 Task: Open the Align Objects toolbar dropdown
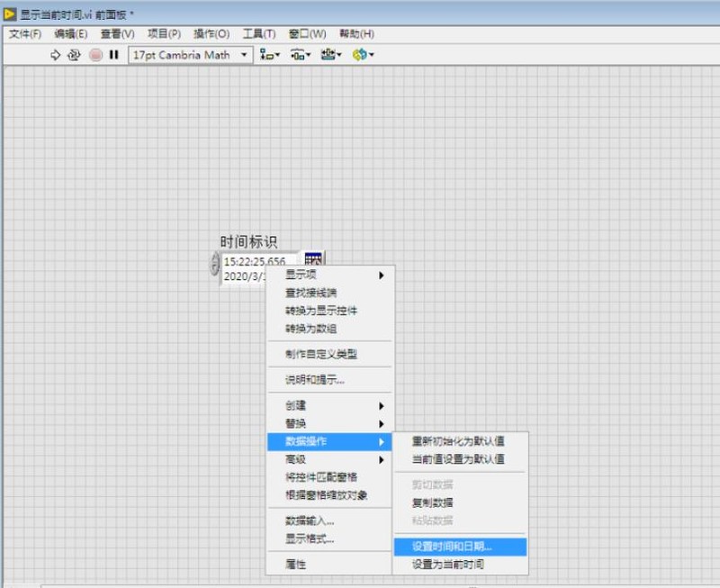coord(269,55)
